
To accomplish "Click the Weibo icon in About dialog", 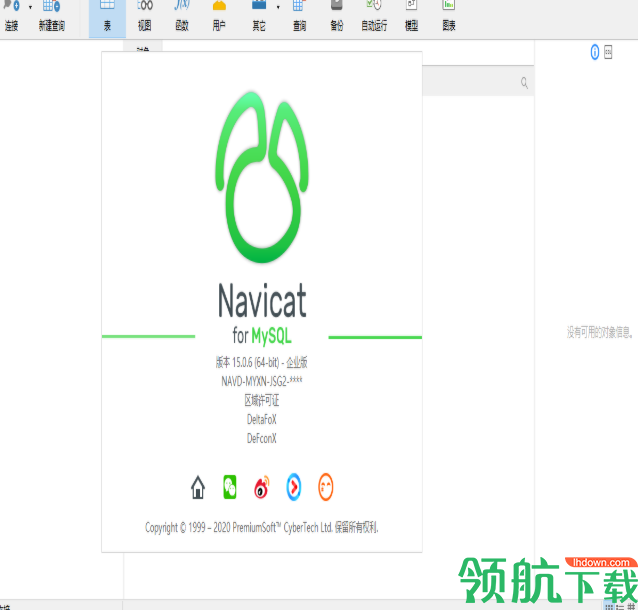I will coord(262,487).
